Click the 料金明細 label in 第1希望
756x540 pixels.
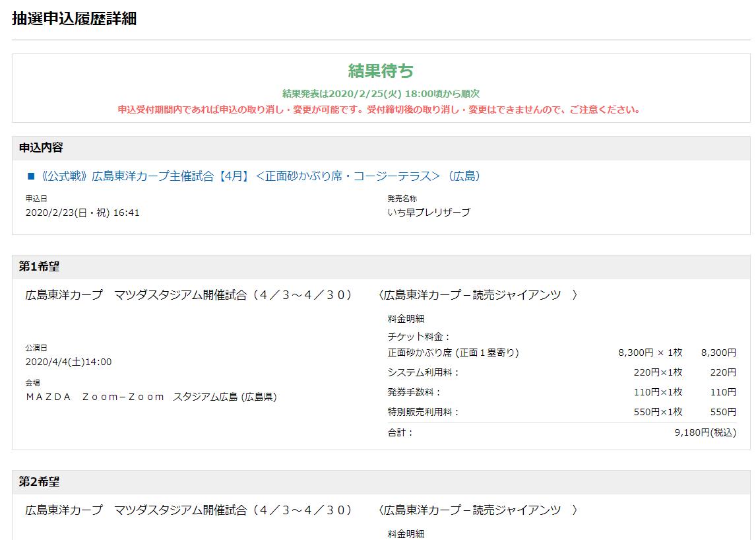point(406,318)
